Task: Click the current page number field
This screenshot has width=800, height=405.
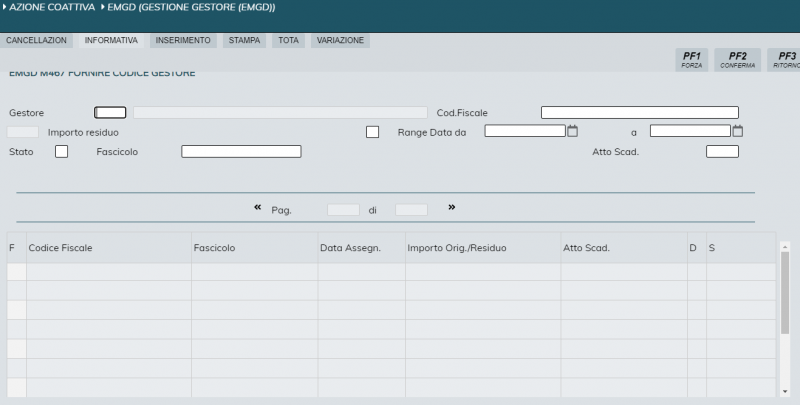Action: click(343, 210)
